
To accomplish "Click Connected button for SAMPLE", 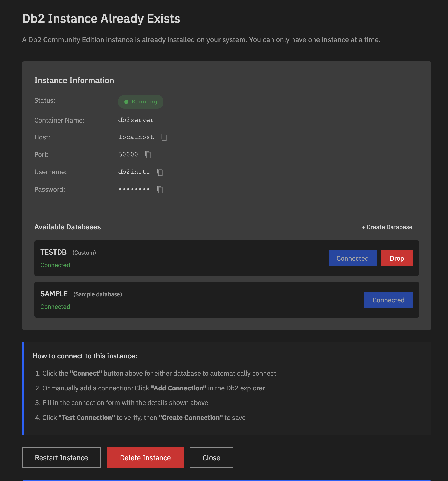I will point(388,300).
